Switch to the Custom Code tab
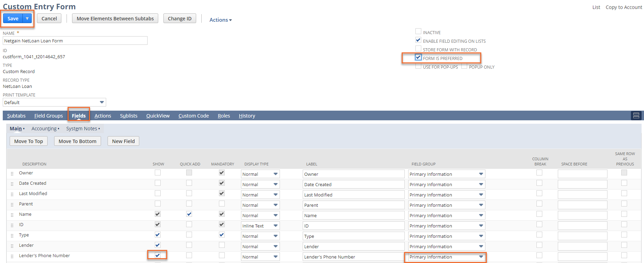644x263 pixels. pos(194,116)
